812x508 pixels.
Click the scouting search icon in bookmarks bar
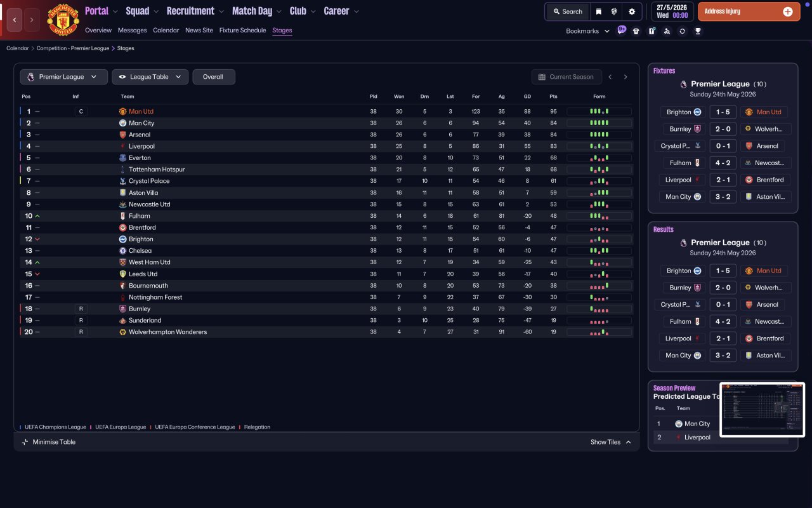tap(667, 31)
